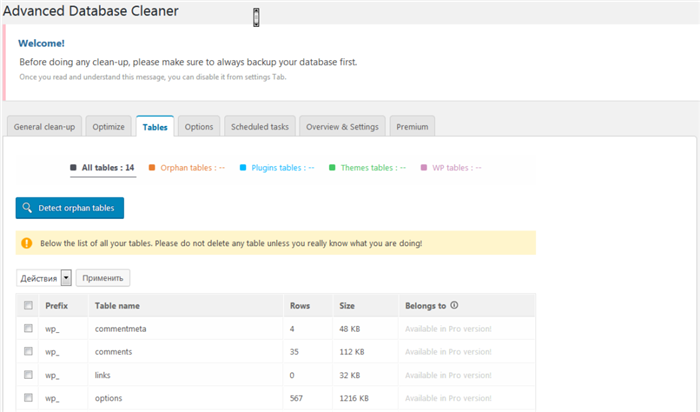
Task: Click the Table name column header
Action: [117, 306]
